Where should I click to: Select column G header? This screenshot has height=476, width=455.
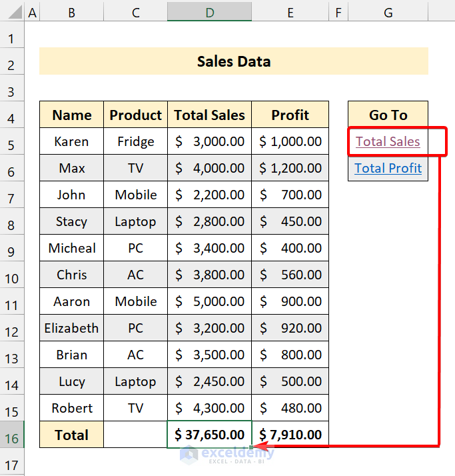[x=388, y=11]
